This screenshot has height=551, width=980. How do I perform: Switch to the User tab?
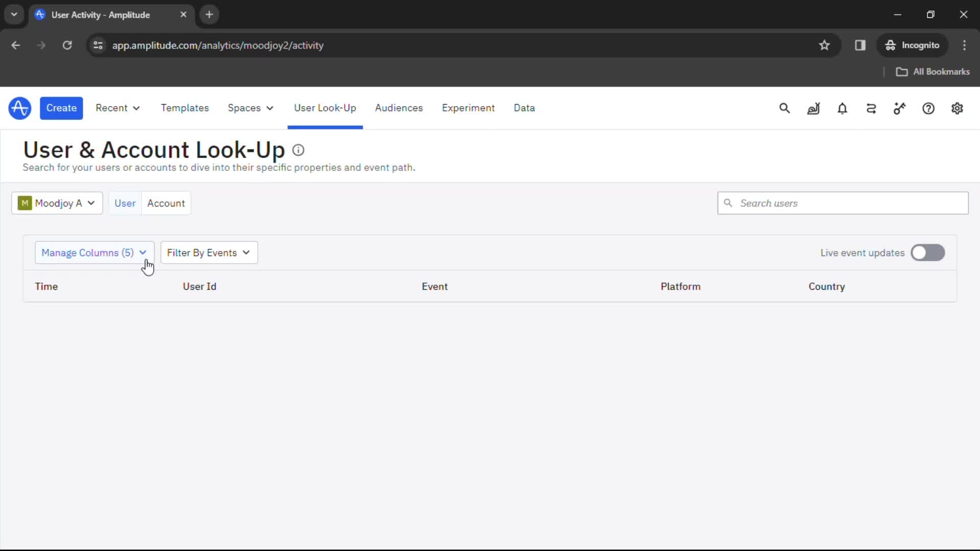125,203
